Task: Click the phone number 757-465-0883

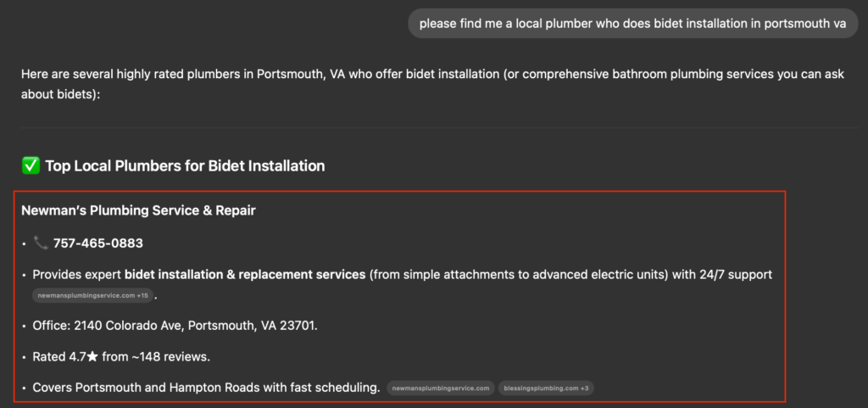Action: (x=98, y=243)
